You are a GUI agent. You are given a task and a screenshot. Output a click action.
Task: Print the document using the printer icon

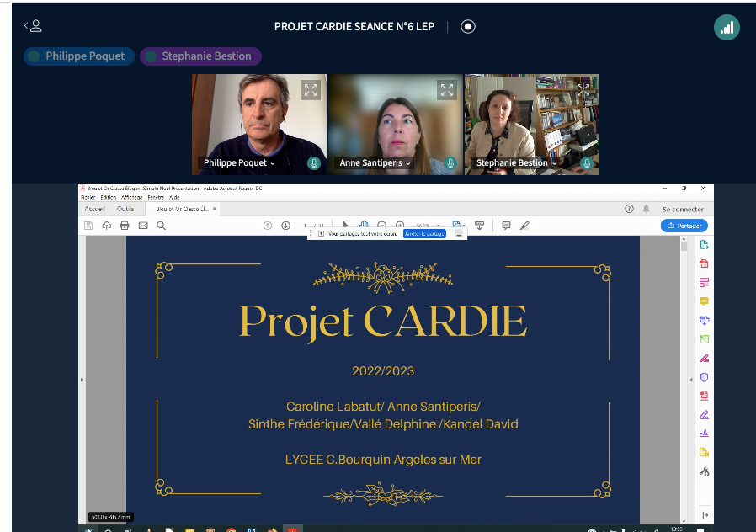coord(125,226)
